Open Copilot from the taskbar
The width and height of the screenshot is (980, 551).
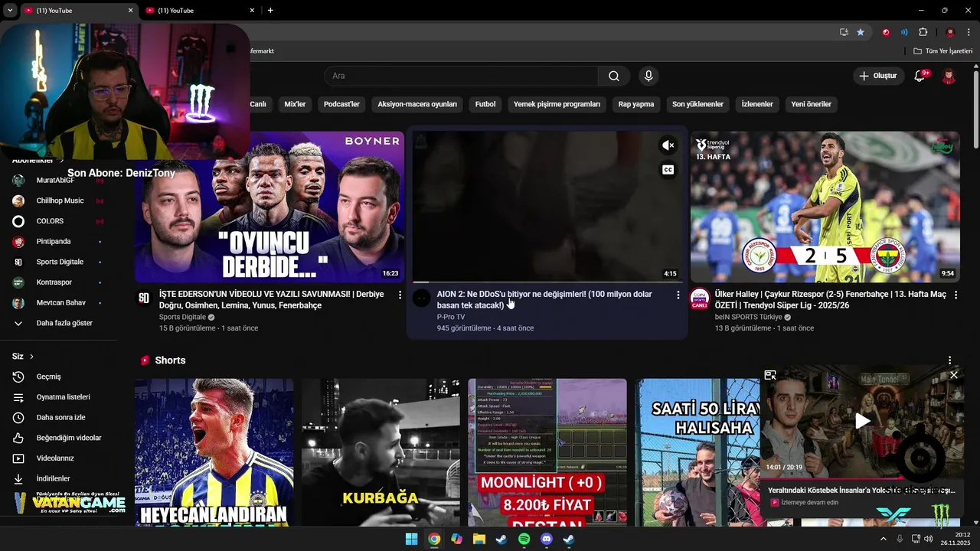pos(456,539)
